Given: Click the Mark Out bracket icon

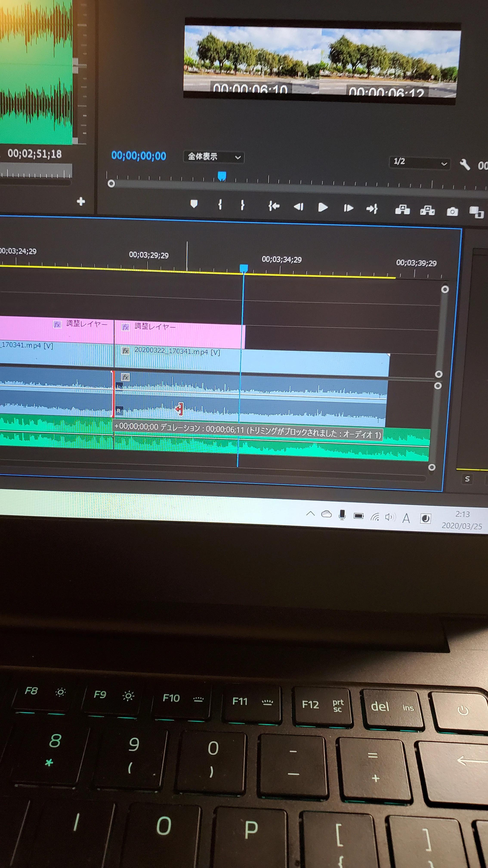Looking at the screenshot, I should click(242, 205).
